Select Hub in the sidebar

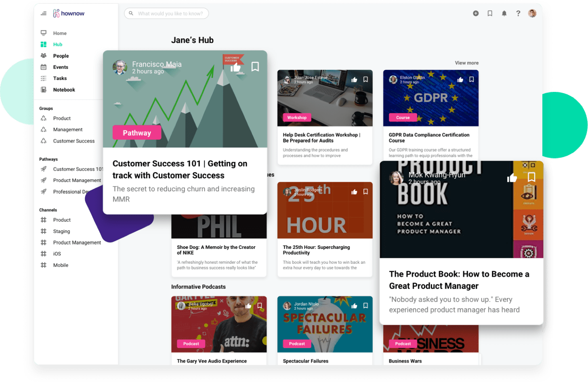(x=58, y=44)
